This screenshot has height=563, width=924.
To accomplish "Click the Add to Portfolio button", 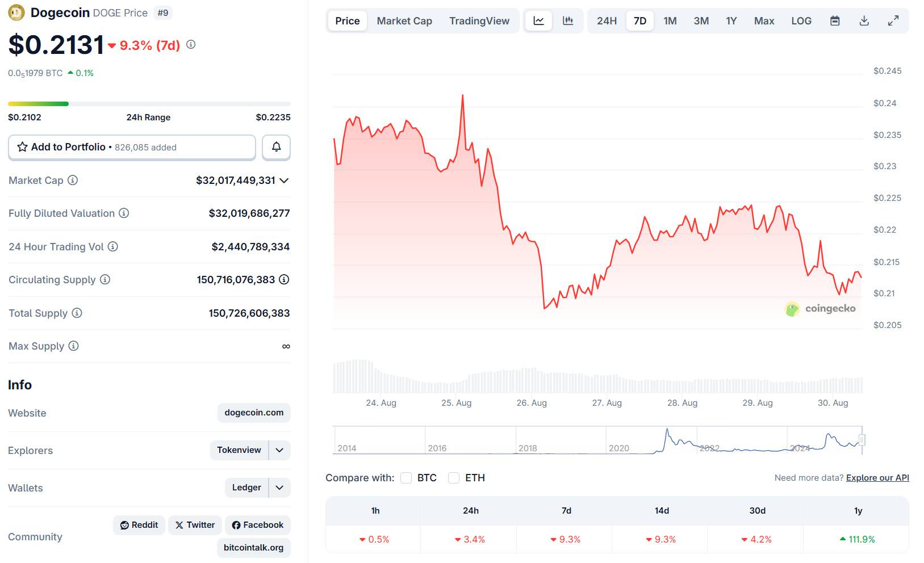I will tap(132, 147).
